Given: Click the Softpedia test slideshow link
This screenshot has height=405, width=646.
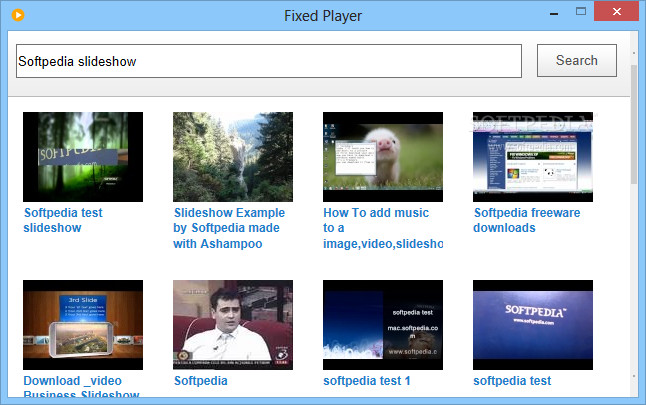Looking at the screenshot, I should tap(63, 220).
